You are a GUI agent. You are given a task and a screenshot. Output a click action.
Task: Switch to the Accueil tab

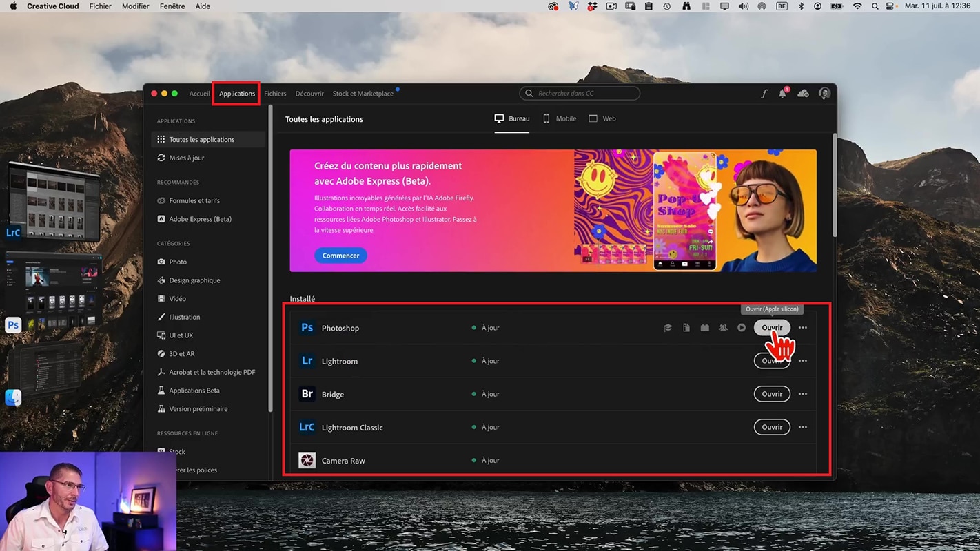click(x=200, y=94)
